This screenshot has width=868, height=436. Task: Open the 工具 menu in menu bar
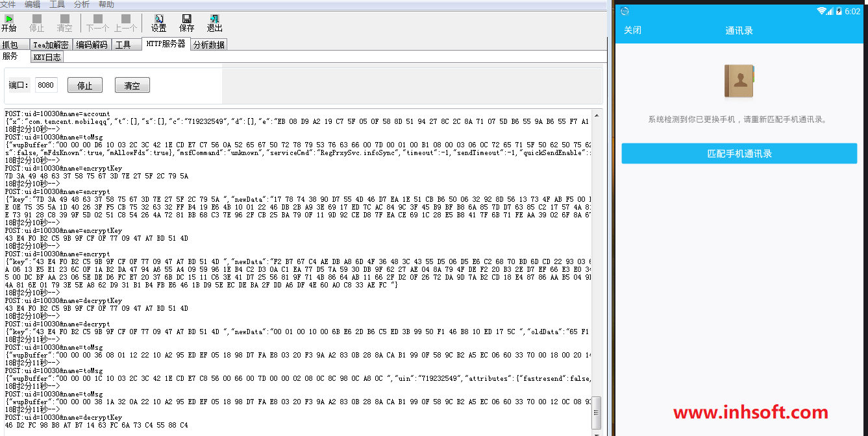coord(57,5)
